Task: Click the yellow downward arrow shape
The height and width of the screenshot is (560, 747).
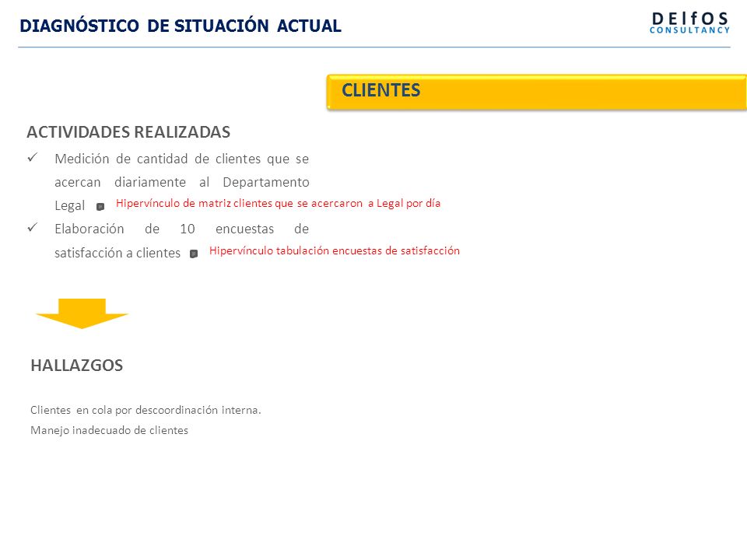Action: point(82,313)
